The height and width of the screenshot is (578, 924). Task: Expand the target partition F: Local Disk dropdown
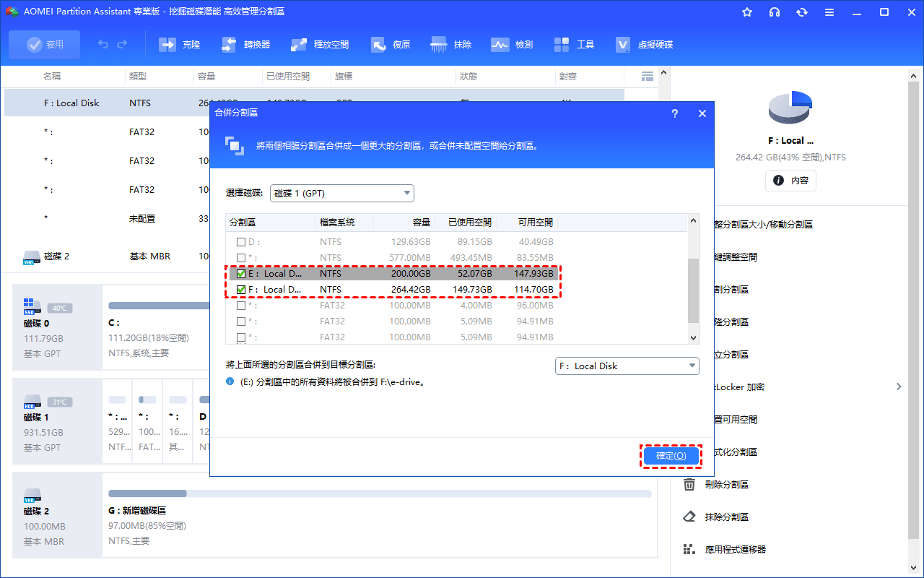[x=627, y=366]
